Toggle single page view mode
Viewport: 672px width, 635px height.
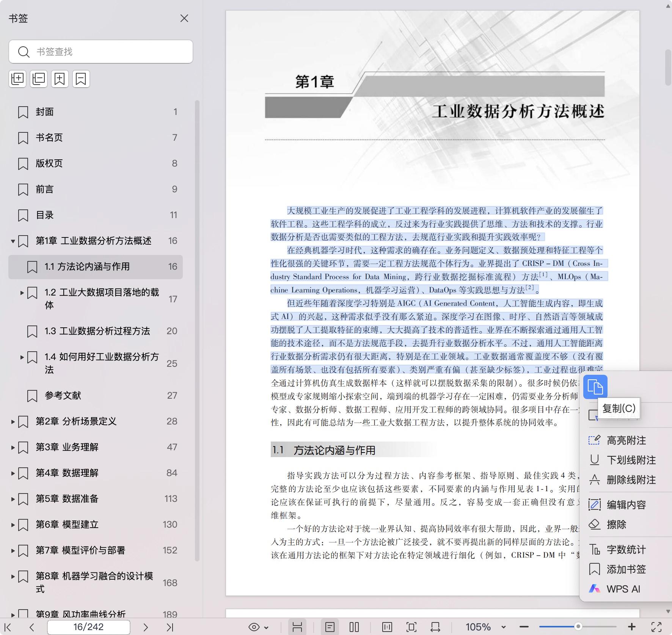(x=330, y=627)
